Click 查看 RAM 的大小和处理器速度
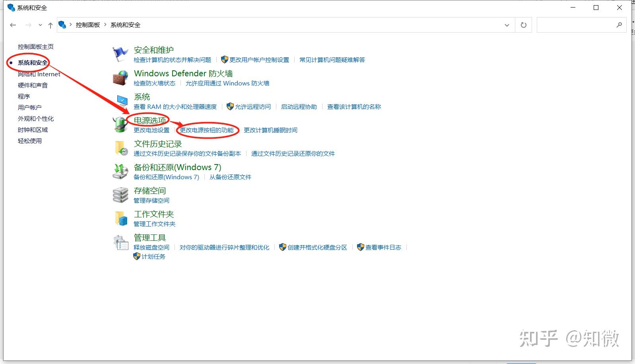Image resolution: width=635 pixels, height=364 pixels. [175, 106]
